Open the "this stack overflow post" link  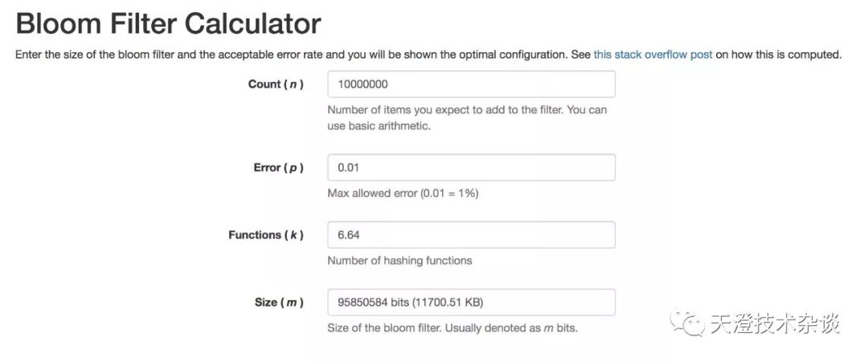[653, 56]
